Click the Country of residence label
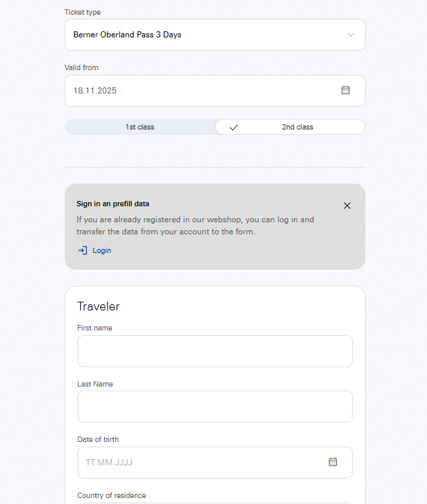 click(112, 495)
